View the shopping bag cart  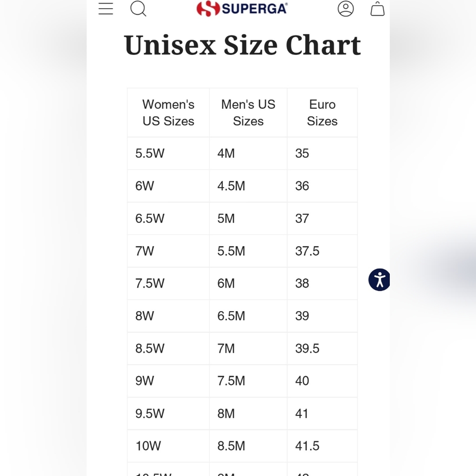coord(377,9)
